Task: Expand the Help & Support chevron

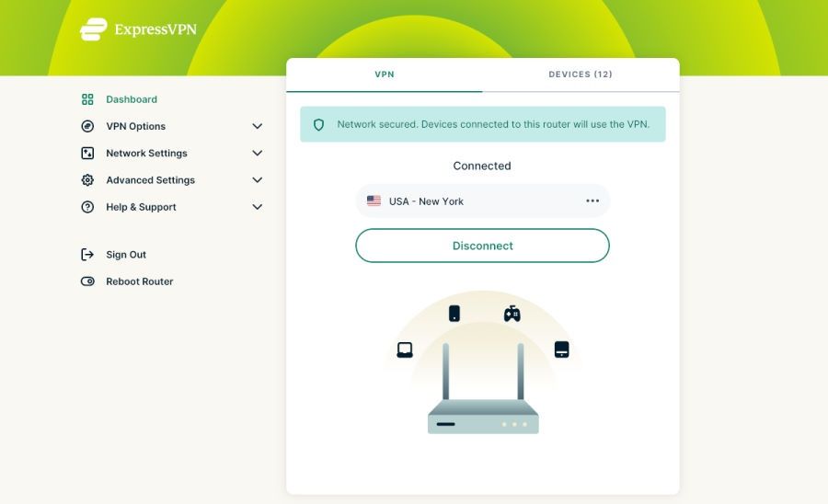Action: tap(258, 207)
